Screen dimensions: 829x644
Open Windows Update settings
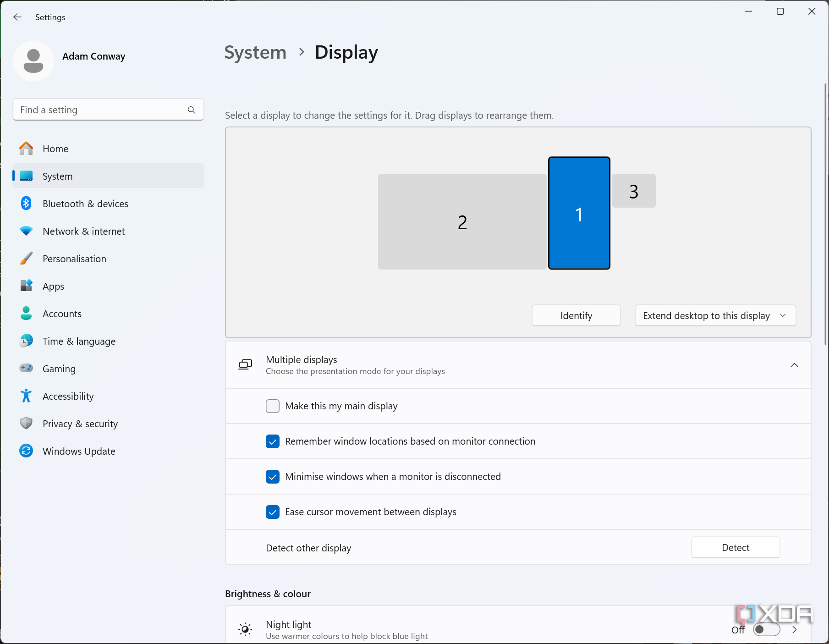(x=78, y=451)
